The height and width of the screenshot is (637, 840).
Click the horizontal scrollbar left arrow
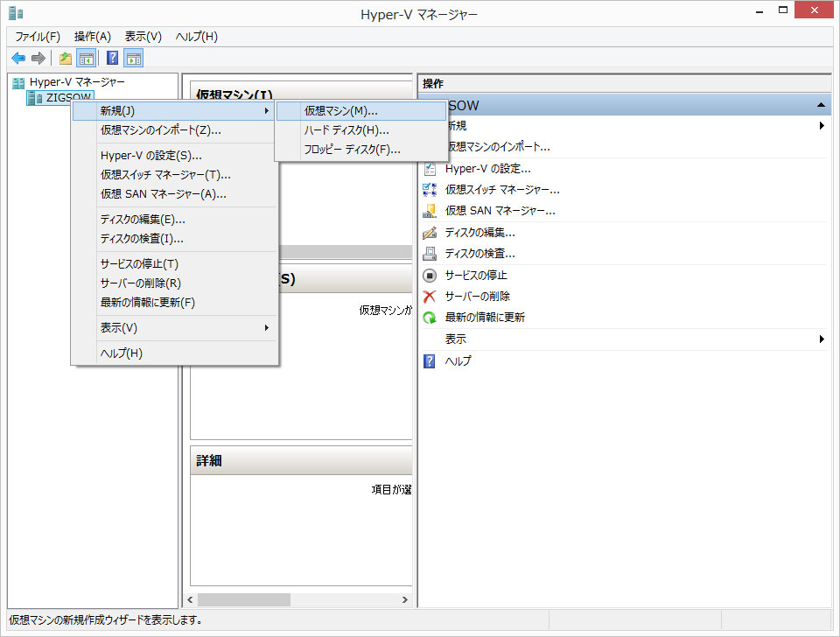190,599
